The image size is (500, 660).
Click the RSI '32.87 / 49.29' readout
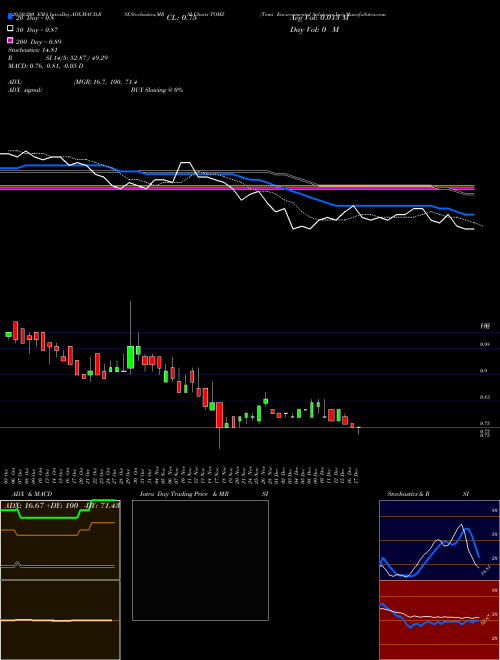click(87, 58)
